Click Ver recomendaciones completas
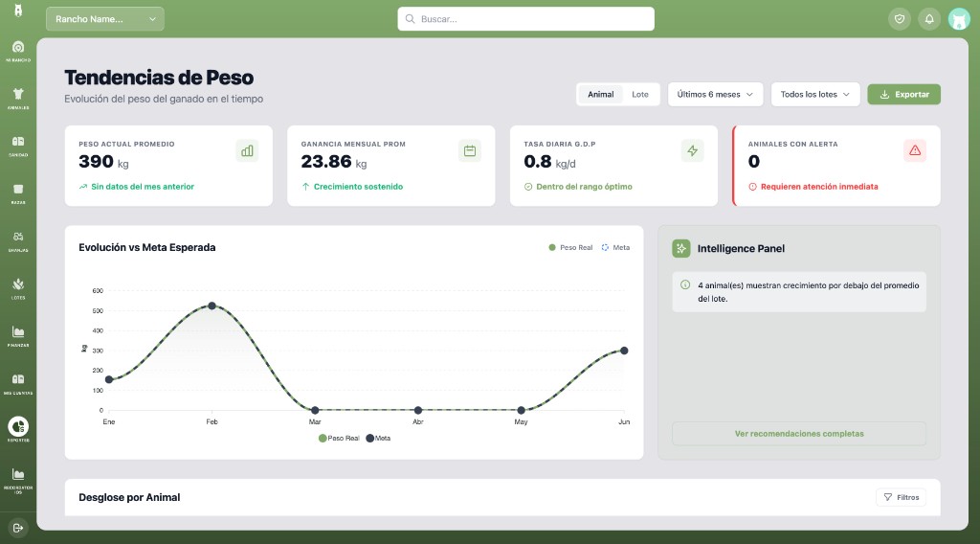Screen dimensions: 980x544 tap(799, 433)
